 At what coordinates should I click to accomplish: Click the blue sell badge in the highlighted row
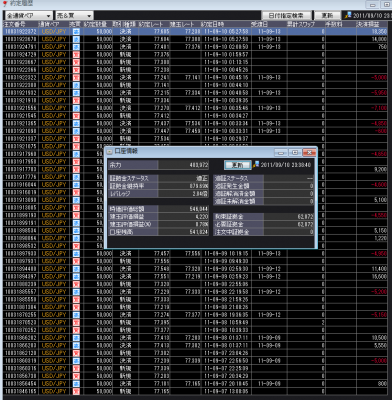[x=76, y=32]
